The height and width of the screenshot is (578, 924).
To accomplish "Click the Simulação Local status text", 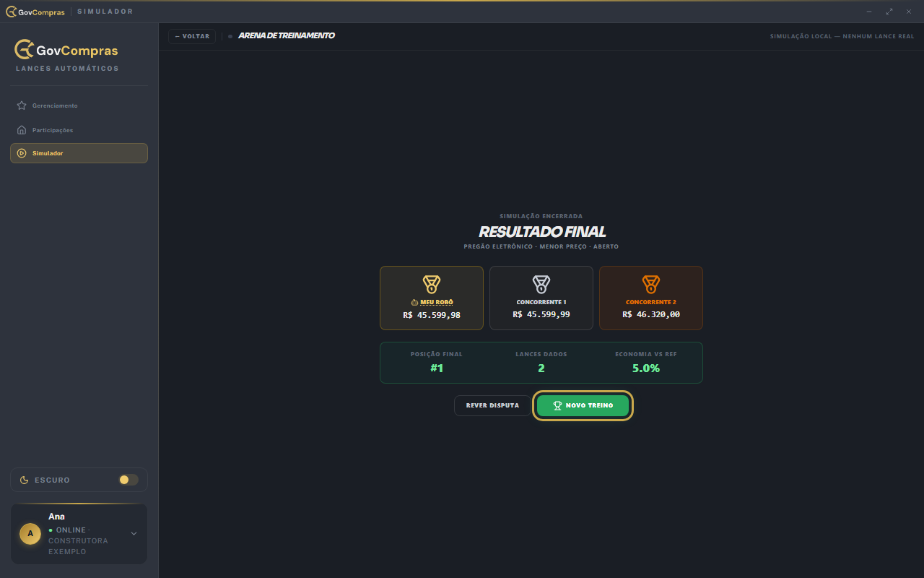I will 842,36.
